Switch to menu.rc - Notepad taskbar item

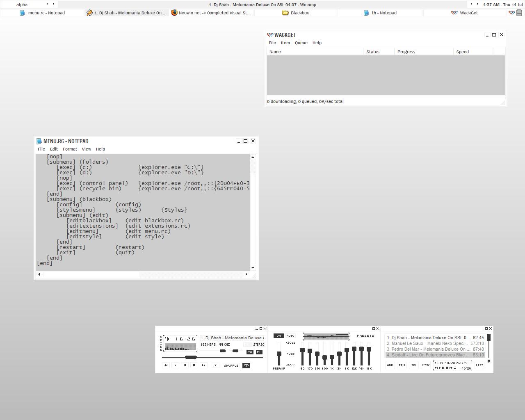43,13
